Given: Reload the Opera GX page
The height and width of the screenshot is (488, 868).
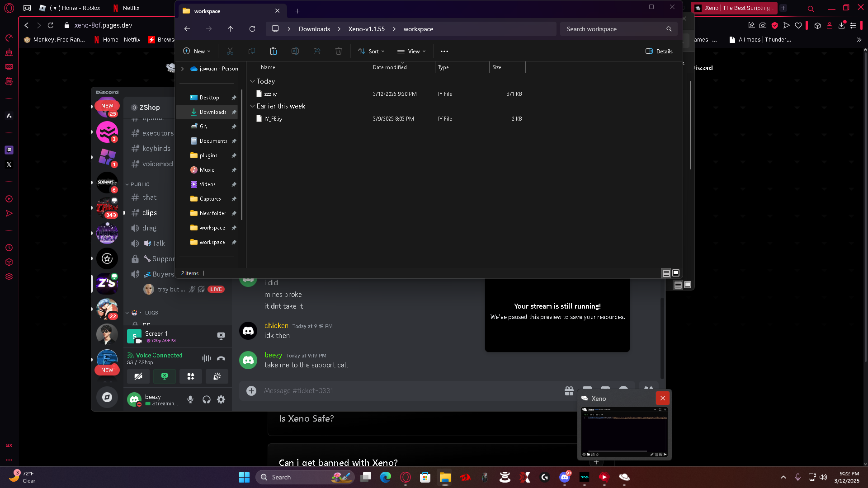Looking at the screenshot, I should tap(51, 25).
